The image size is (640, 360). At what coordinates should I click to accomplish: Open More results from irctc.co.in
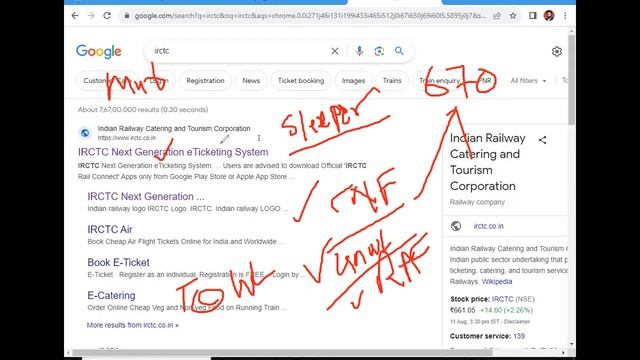[133, 325]
